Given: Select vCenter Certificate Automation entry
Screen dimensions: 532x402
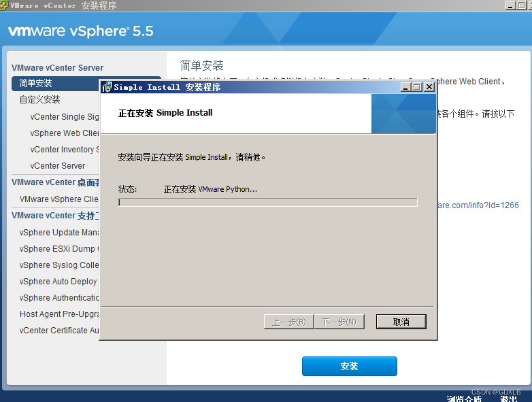Looking at the screenshot, I should [59, 330].
